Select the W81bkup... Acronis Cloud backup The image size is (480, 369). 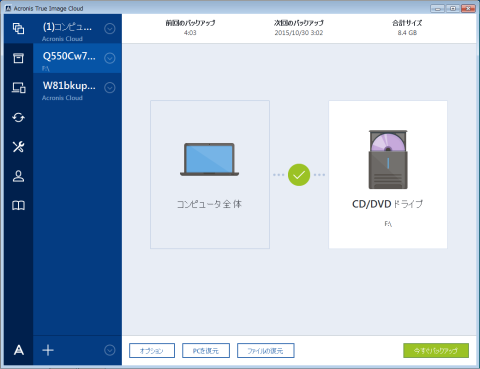pyautogui.click(x=77, y=88)
